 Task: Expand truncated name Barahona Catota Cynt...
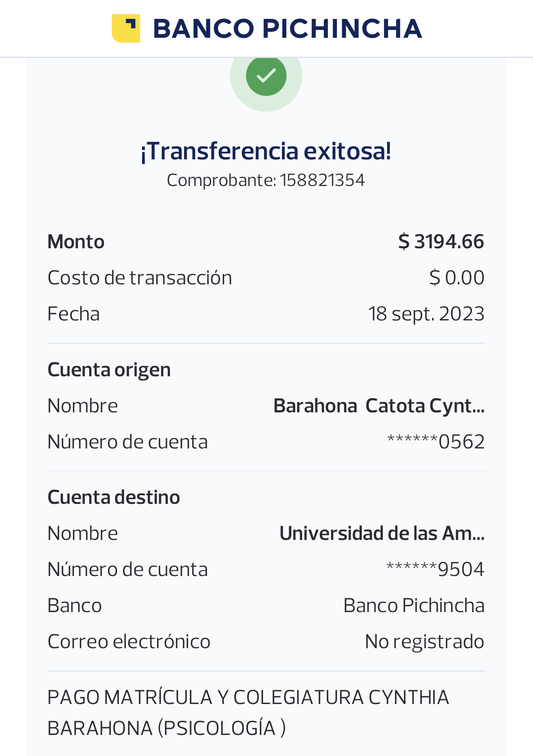tap(379, 406)
